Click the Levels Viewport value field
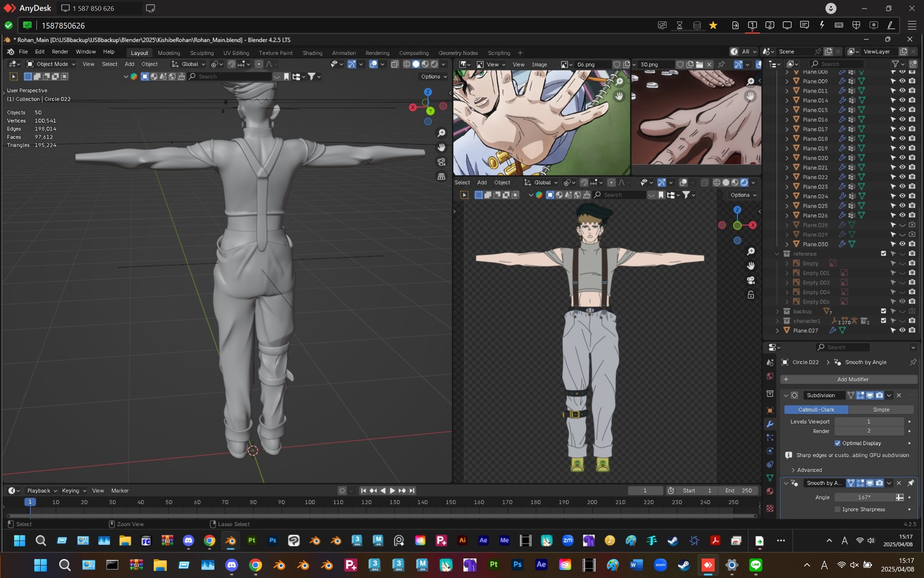The height and width of the screenshot is (578, 924). (x=869, y=421)
